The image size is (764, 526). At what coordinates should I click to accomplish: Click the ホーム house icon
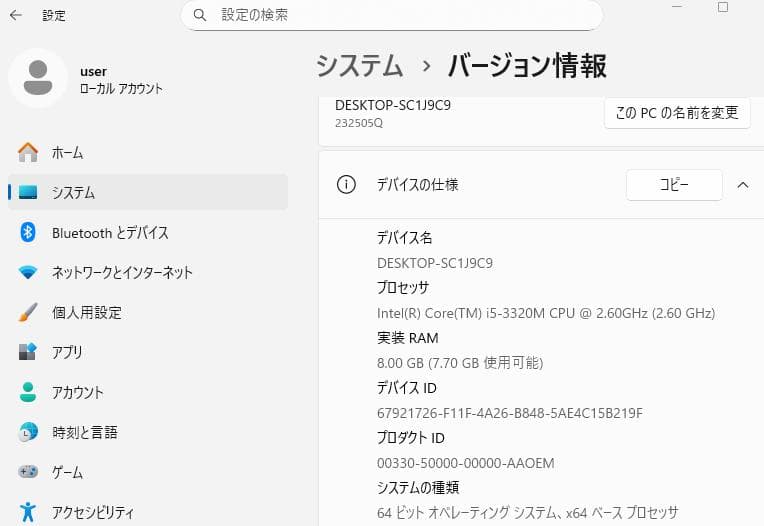click(28, 152)
